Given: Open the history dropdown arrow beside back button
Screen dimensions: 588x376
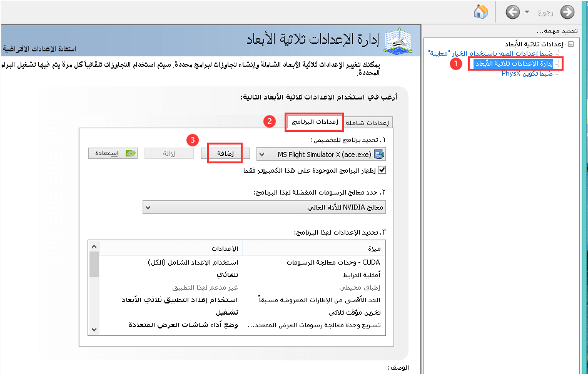Looking at the screenshot, I should [527, 12].
